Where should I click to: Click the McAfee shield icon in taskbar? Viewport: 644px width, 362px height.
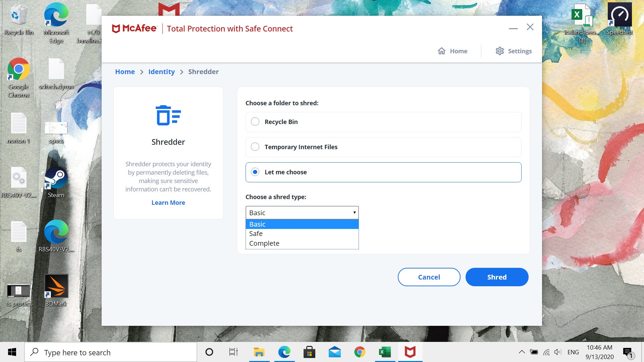[x=410, y=352]
